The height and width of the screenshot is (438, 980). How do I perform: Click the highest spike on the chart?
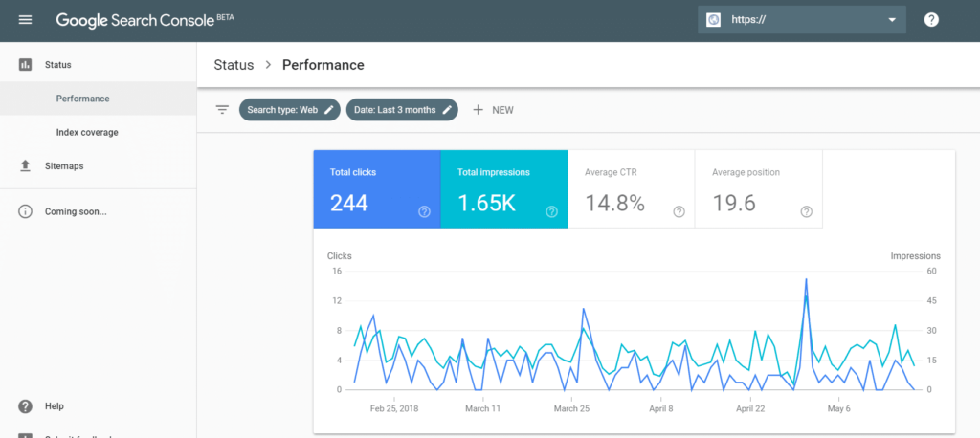click(806, 279)
